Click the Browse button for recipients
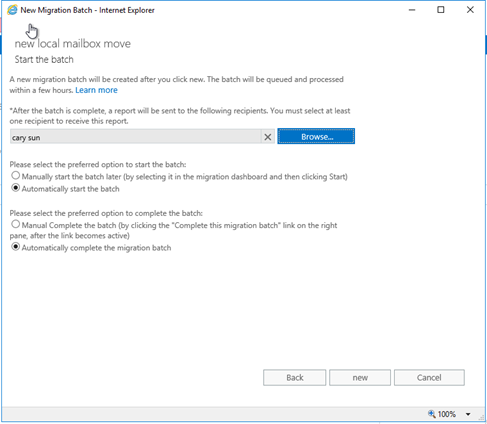 pos(316,136)
